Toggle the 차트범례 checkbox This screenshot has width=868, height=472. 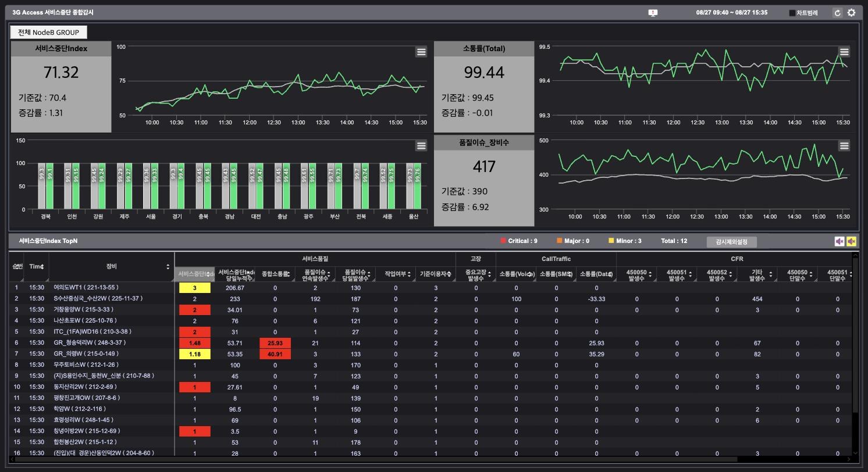(x=792, y=13)
